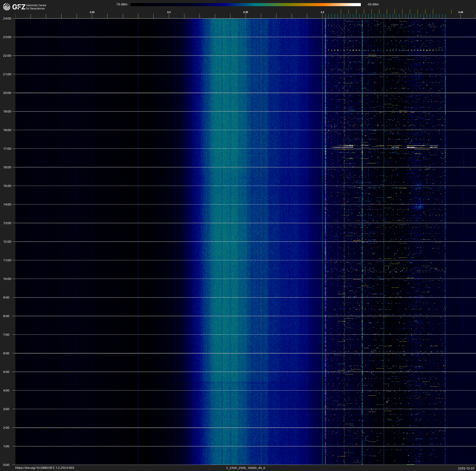This screenshot has width=476, height=471.
Task: Click the 9:00 time axis label
Action: (x=6, y=297)
